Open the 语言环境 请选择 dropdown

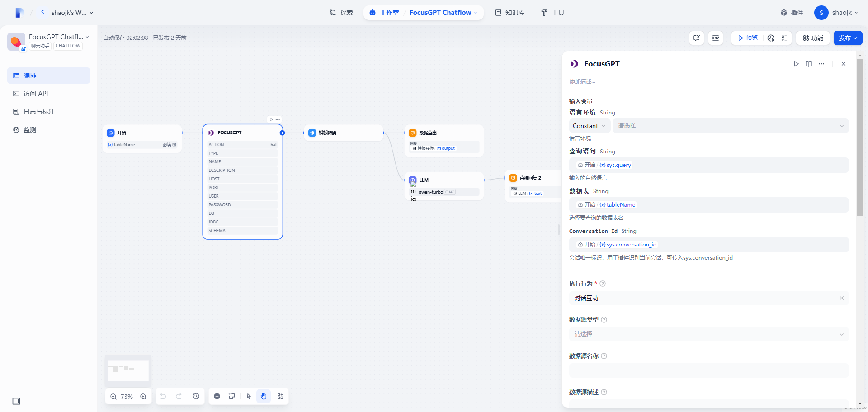(x=731, y=126)
